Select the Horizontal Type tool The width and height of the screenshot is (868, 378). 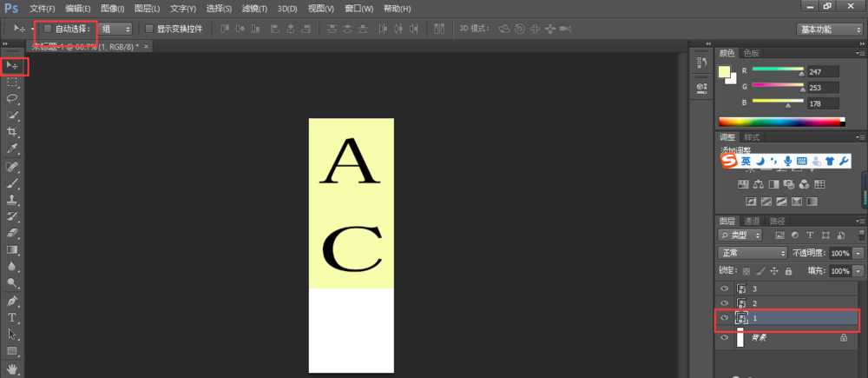(13, 318)
